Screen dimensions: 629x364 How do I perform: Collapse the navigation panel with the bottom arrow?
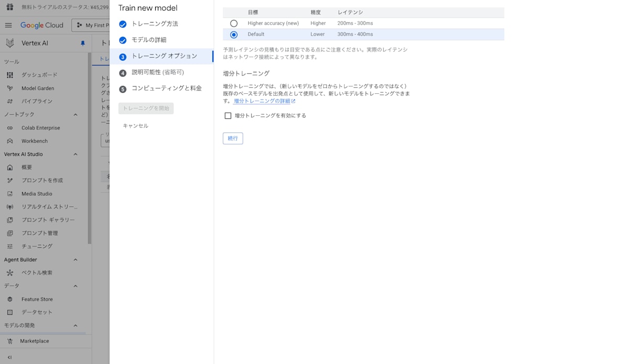click(x=9, y=357)
